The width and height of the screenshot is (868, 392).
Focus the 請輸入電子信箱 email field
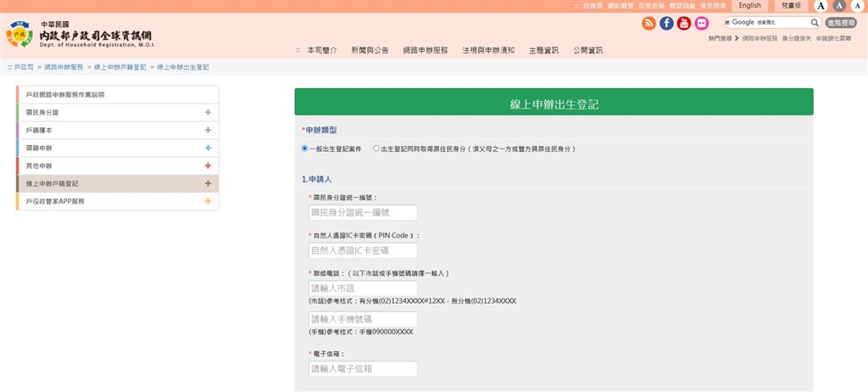tap(363, 369)
